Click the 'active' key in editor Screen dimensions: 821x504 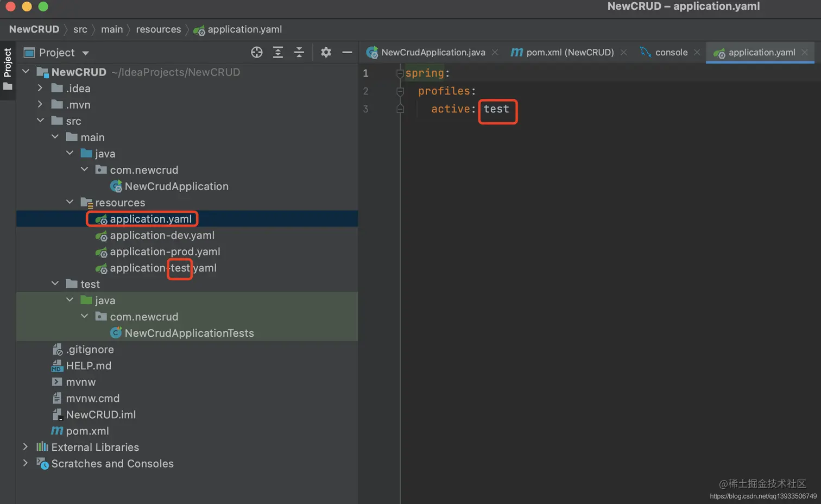click(451, 109)
